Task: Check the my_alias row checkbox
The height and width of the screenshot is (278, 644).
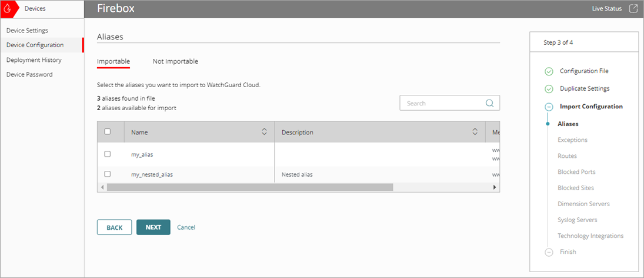Action: [x=108, y=154]
